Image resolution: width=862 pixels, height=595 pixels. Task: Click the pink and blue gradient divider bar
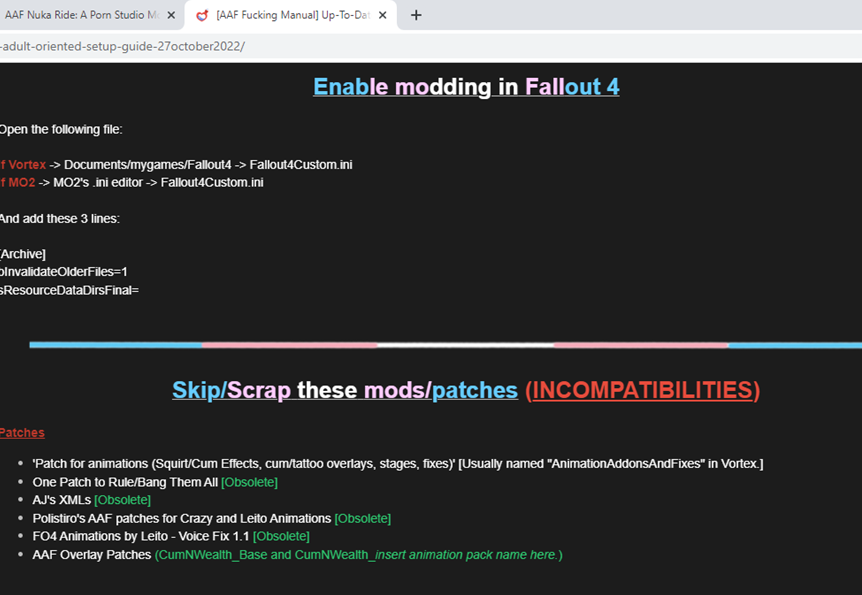430,344
